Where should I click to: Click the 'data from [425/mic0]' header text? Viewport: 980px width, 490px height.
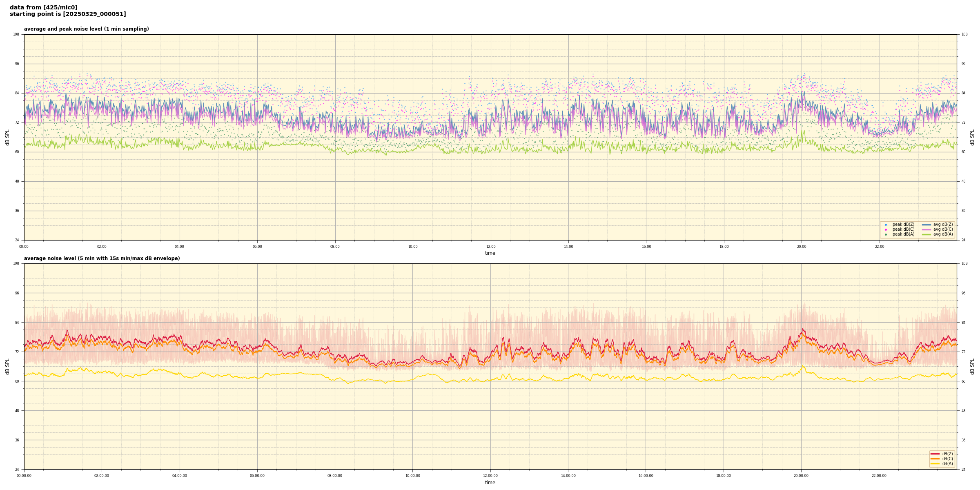click(43, 7)
